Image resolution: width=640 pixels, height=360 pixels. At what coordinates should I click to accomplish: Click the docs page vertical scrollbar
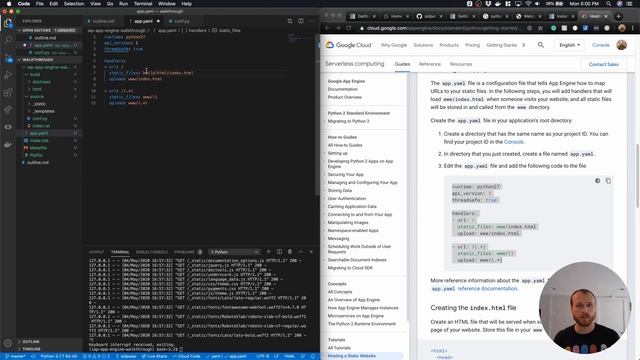point(637,176)
